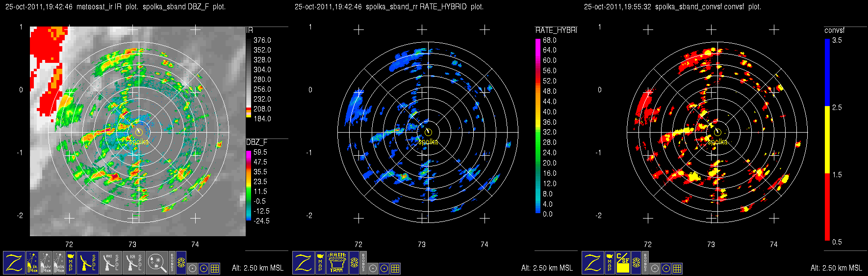
Task: Toggle the VIS 4KM satellite layer icon
Action: (59, 263)
